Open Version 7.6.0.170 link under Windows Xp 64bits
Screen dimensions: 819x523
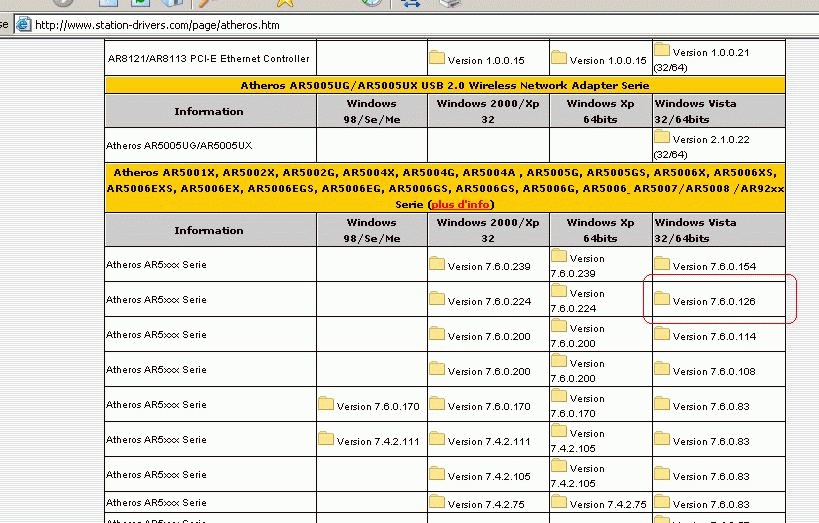(578, 406)
